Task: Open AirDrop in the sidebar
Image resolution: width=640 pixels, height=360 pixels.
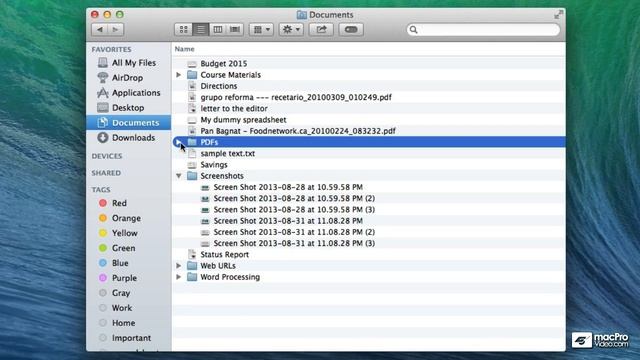Action: pos(127,78)
